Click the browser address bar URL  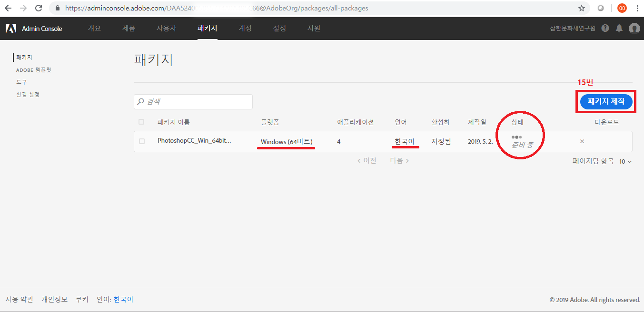click(217, 8)
